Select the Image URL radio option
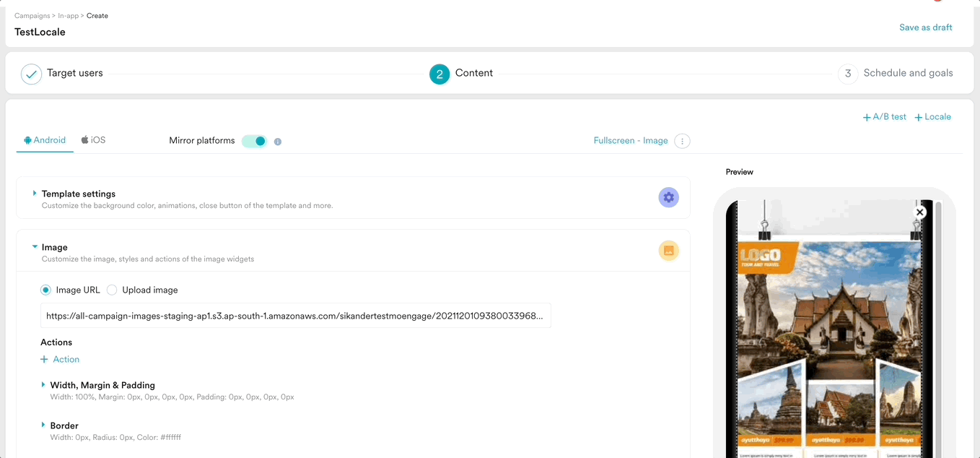The width and height of the screenshot is (980, 458). click(45, 289)
